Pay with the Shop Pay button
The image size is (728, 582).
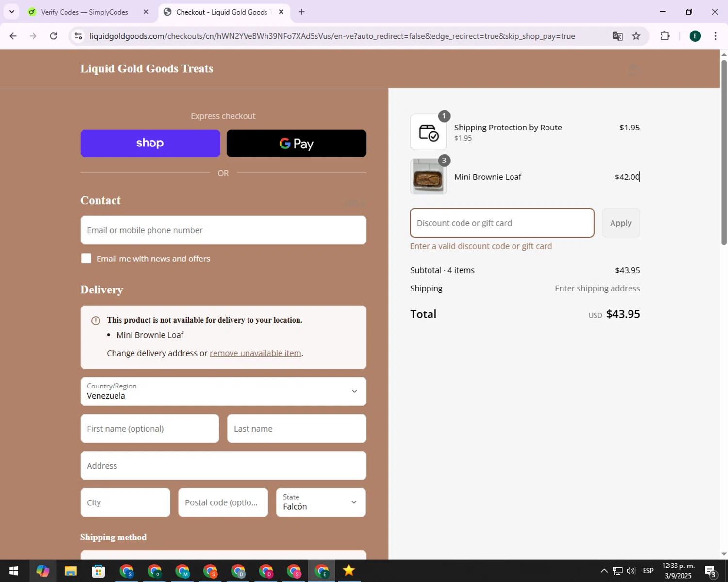[x=150, y=144]
